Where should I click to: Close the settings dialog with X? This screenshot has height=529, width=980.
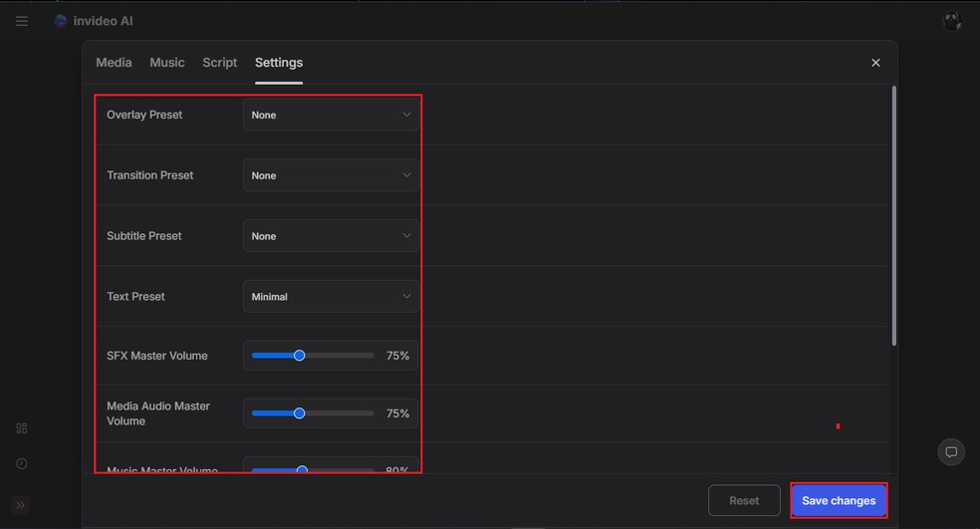(875, 63)
